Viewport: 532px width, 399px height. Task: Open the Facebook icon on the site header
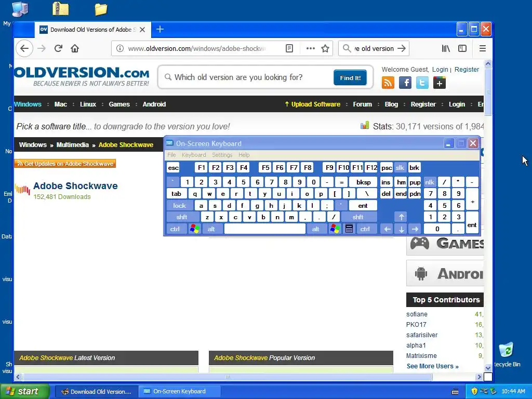[405, 83]
